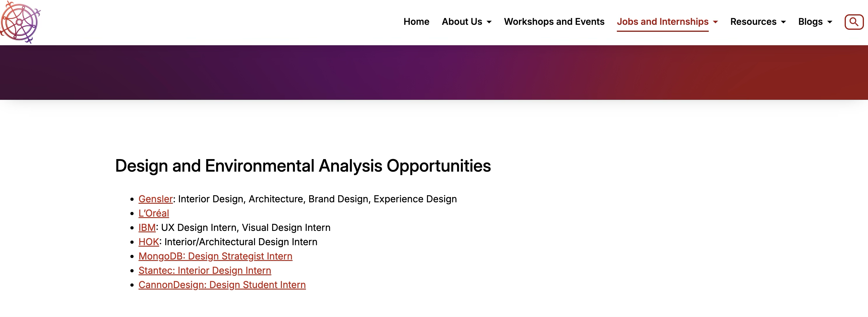
Task: Click the circular site logo
Action: point(20,22)
